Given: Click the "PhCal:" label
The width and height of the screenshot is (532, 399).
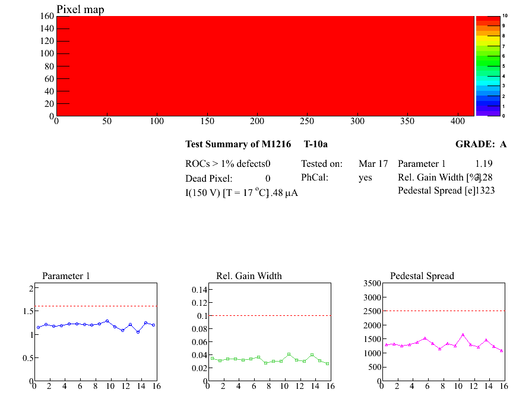Looking at the screenshot, I should (x=315, y=178).
